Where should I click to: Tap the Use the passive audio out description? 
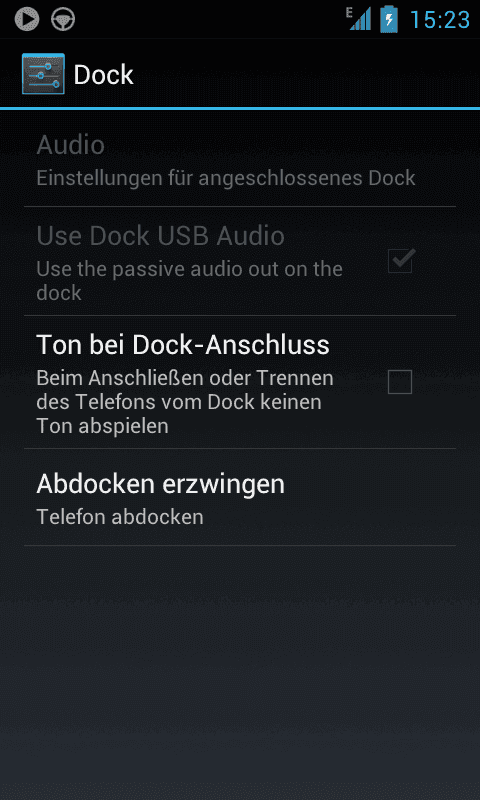point(189,281)
